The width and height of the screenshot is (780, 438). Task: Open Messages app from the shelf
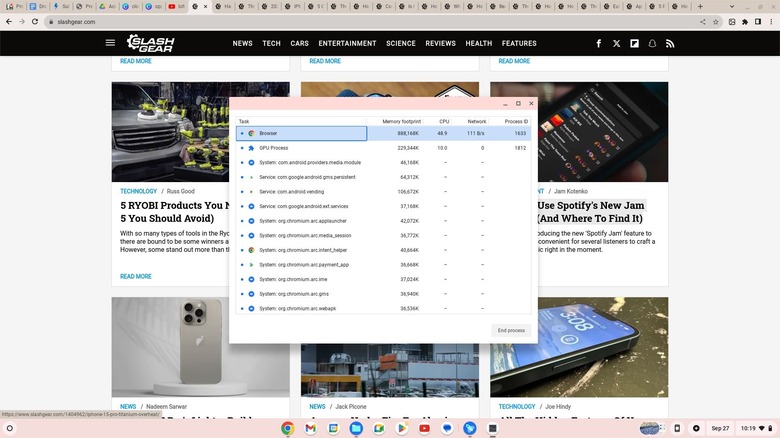[447, 428]
